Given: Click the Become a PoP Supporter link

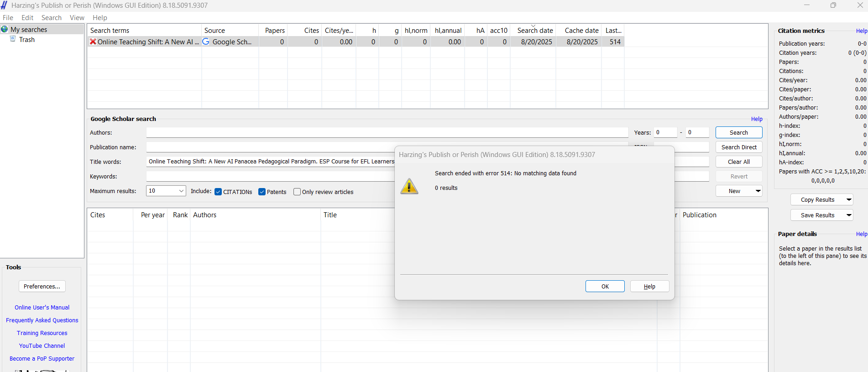Looking at the screenshot, I should pyautogui.click(x=42, y=359).
